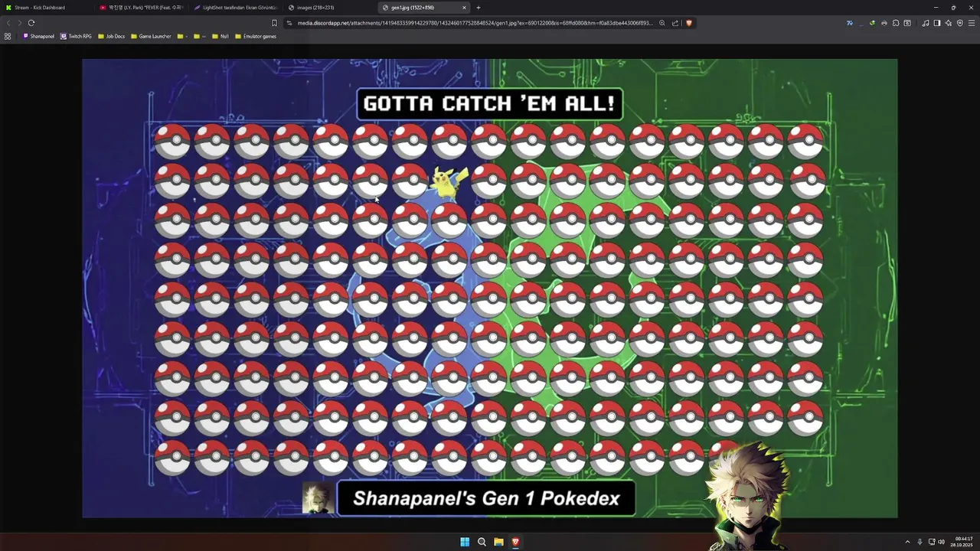
Task: Open the Leo AI sparkle icon
Action: click(x=949, y=23)
